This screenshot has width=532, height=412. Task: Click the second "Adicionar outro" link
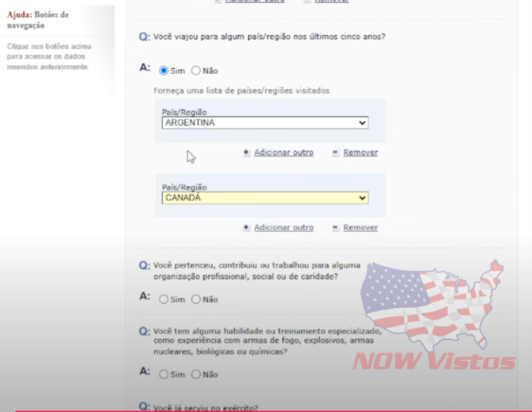(x=284, y=228)
